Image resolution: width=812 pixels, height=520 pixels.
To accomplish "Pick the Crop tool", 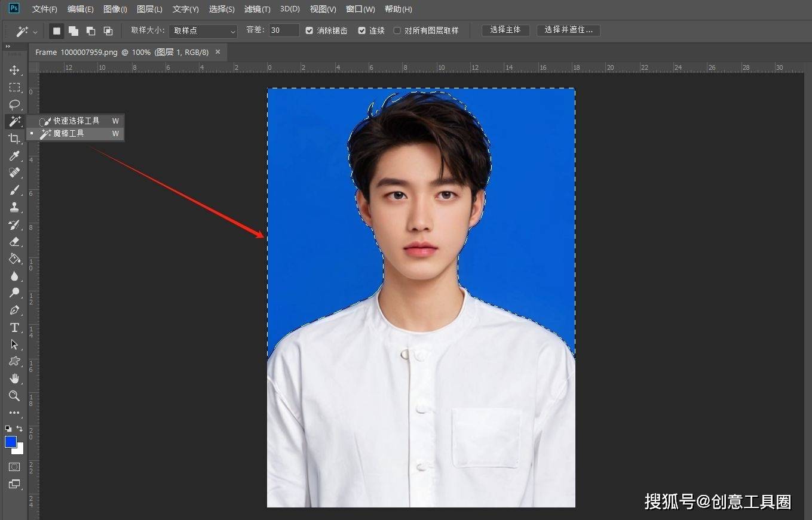I will pos(14,139).
